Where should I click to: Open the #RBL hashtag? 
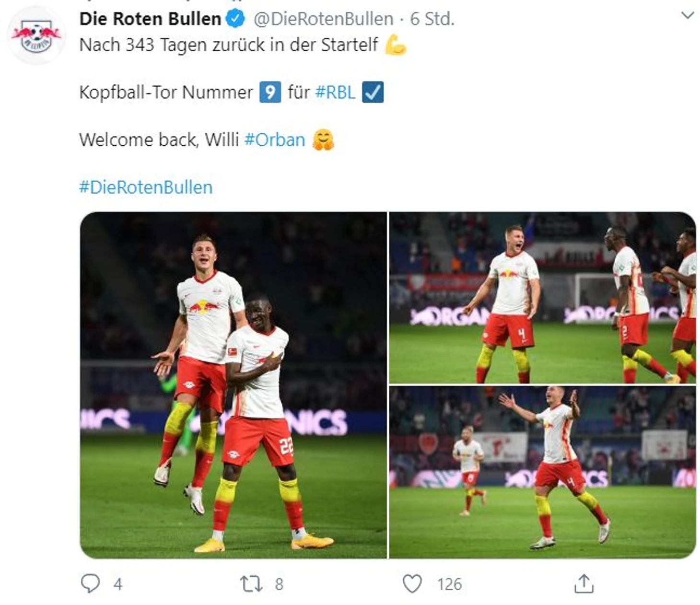335,92
